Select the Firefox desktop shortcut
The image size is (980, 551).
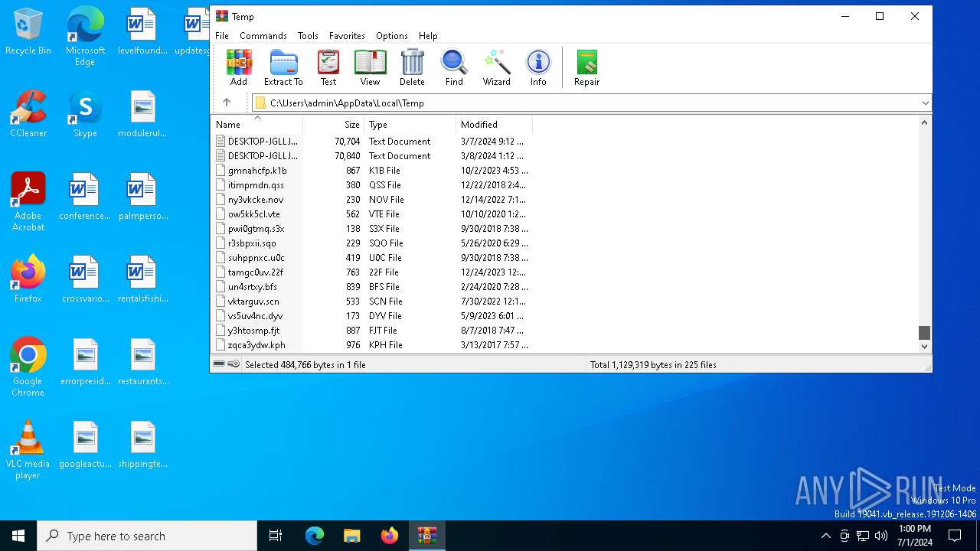click(x=28, y=279)
